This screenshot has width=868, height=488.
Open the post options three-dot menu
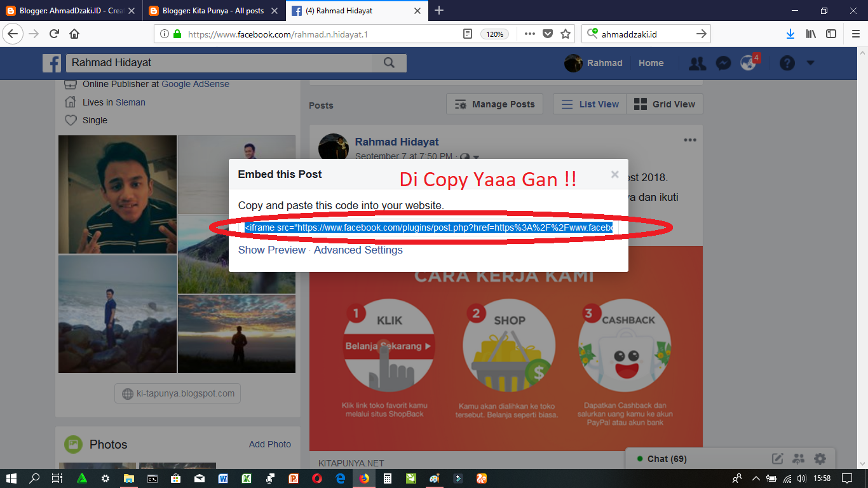[690, 140]
